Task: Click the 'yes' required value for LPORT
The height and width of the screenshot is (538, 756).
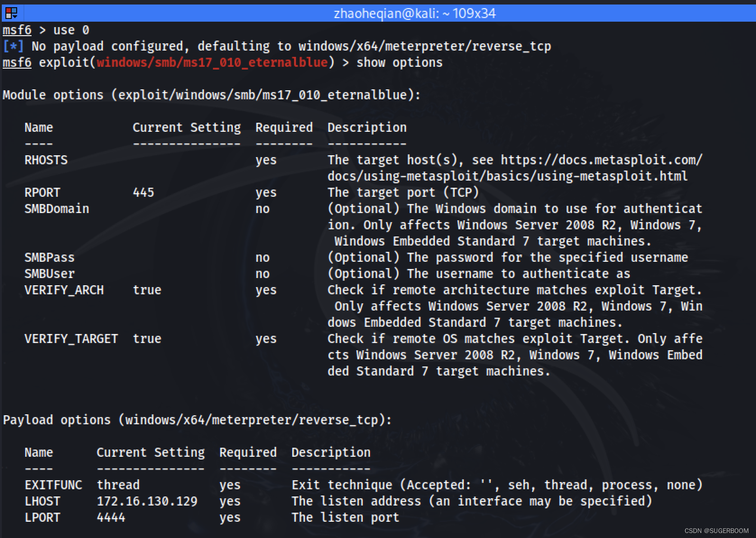Action: pos(230,518)
